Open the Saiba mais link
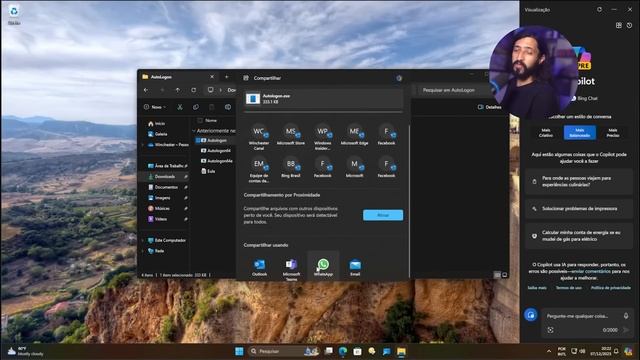Screen dimensions: 640x360 click(x=537, y=288)
